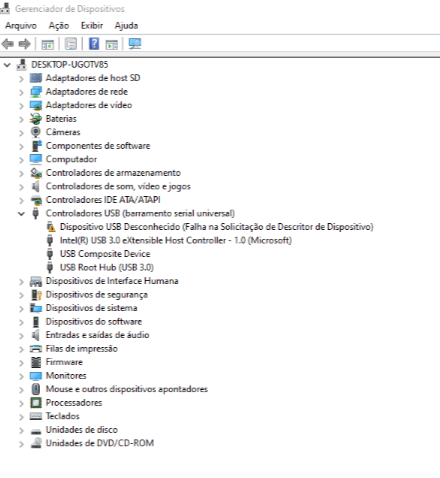Expand the Câmeras chevron
This screenshot has width=440, height=478.
21,133
